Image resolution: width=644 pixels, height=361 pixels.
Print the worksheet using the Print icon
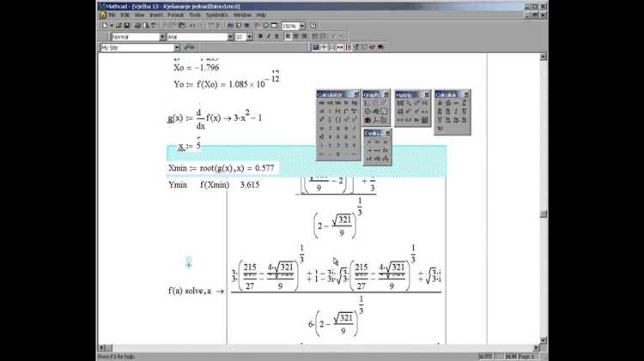point(137,26)
